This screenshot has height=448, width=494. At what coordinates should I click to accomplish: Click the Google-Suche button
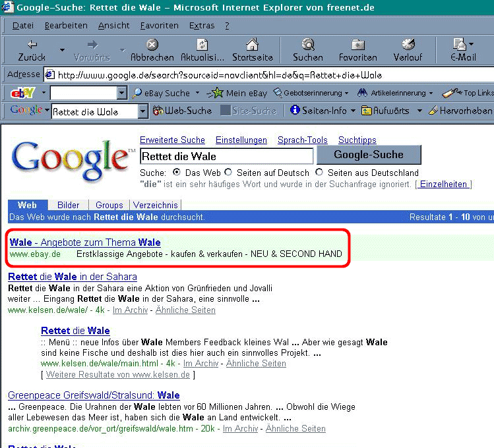pyautogui.click(x=369, y=154)
